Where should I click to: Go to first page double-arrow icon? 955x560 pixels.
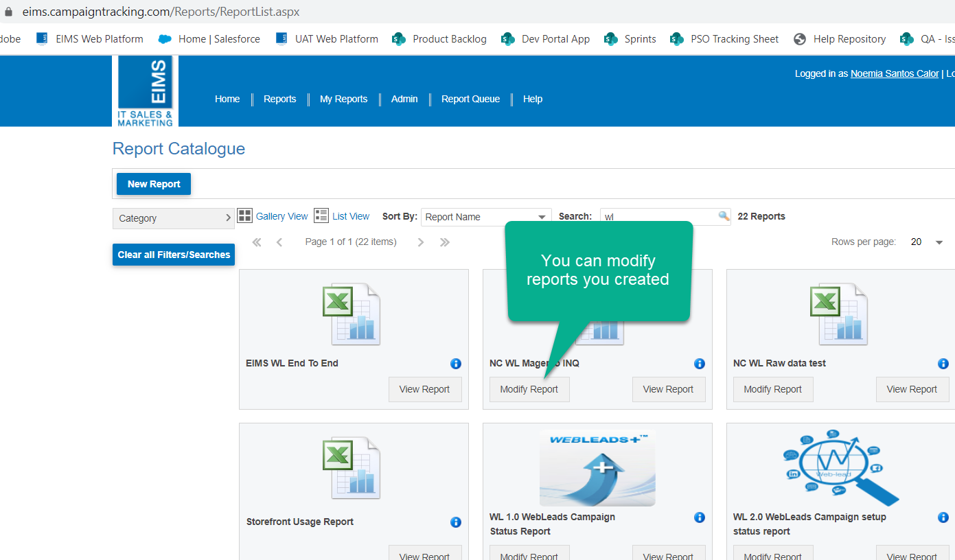click(257, 242)
